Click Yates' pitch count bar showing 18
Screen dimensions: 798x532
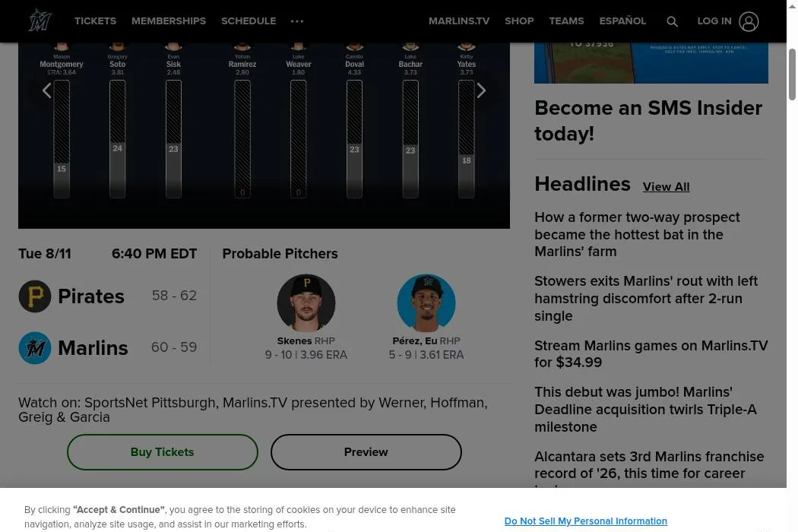(x=466, y=139)
